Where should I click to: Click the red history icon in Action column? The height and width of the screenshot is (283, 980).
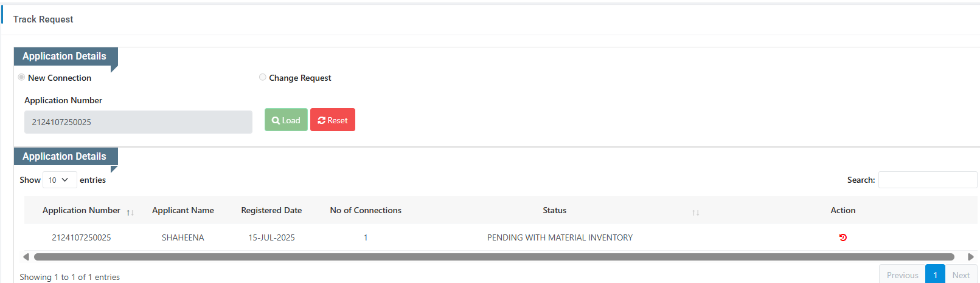coord(843,237)
